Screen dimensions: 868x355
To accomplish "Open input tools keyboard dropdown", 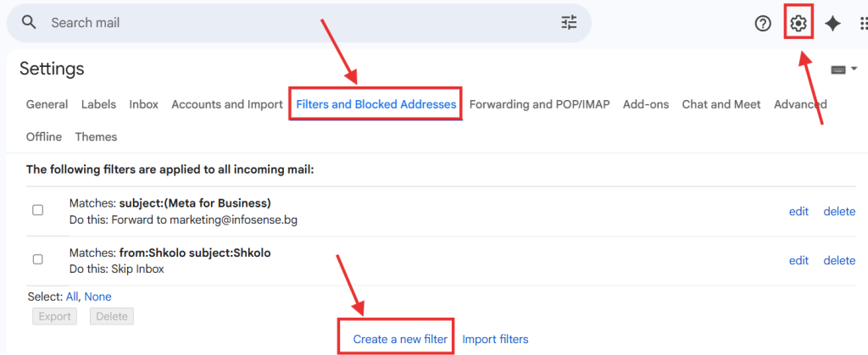I will (844, 69).
